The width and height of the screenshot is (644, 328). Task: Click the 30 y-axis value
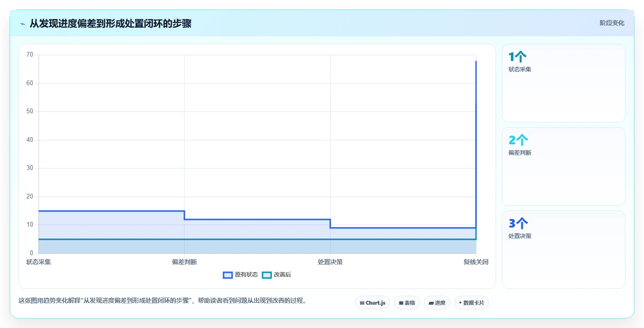(30, 168)
